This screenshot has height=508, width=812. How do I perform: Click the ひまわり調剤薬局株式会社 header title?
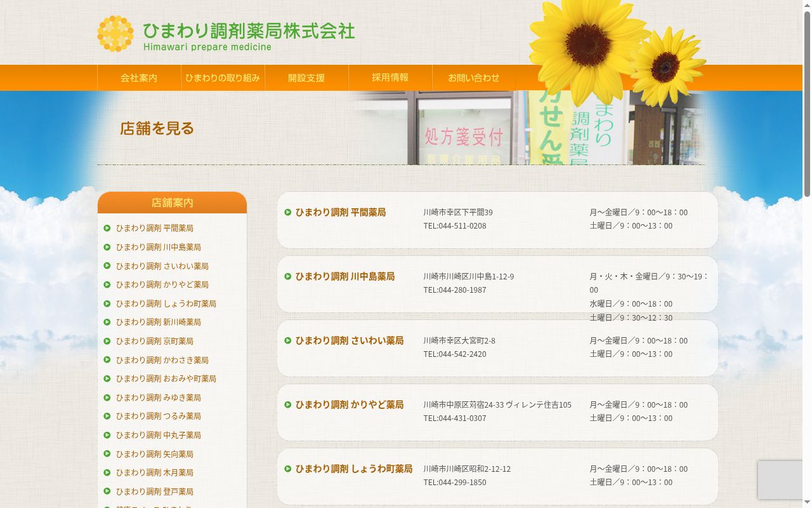249,30
